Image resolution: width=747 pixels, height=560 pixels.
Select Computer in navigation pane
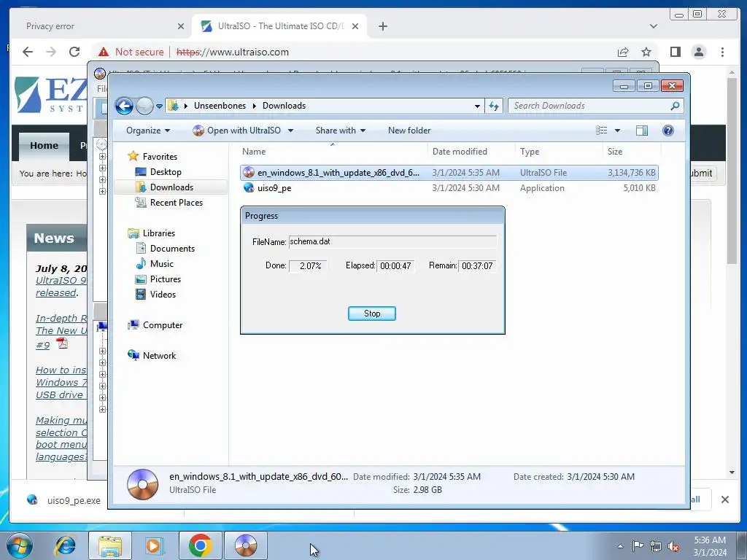[x=155, y=325]
